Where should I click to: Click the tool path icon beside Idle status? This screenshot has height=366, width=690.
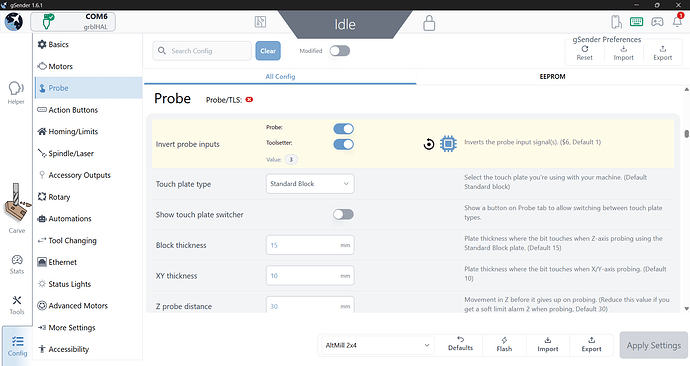(x=260, y=22)
